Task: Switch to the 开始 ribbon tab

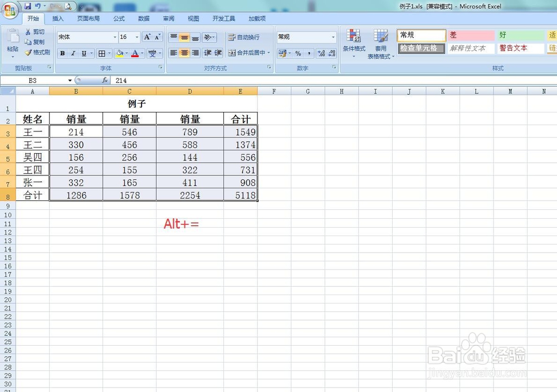Action: 33,18
